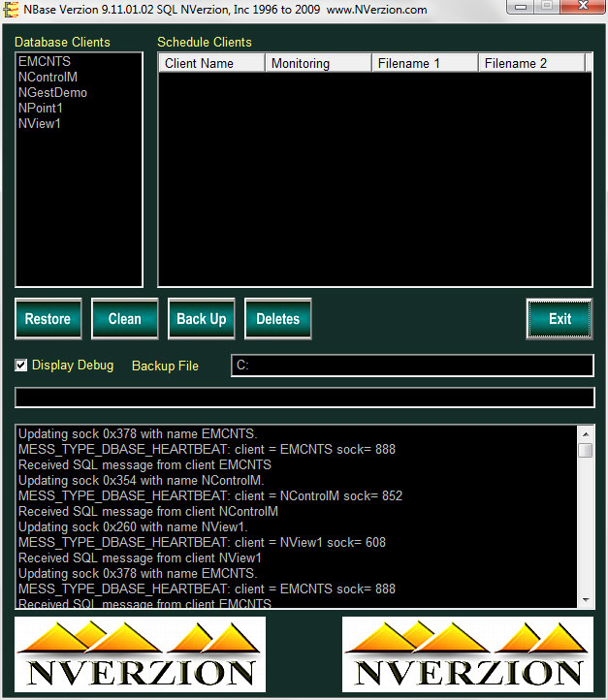Click the right NVerzion logo

[x=467, y=654]
